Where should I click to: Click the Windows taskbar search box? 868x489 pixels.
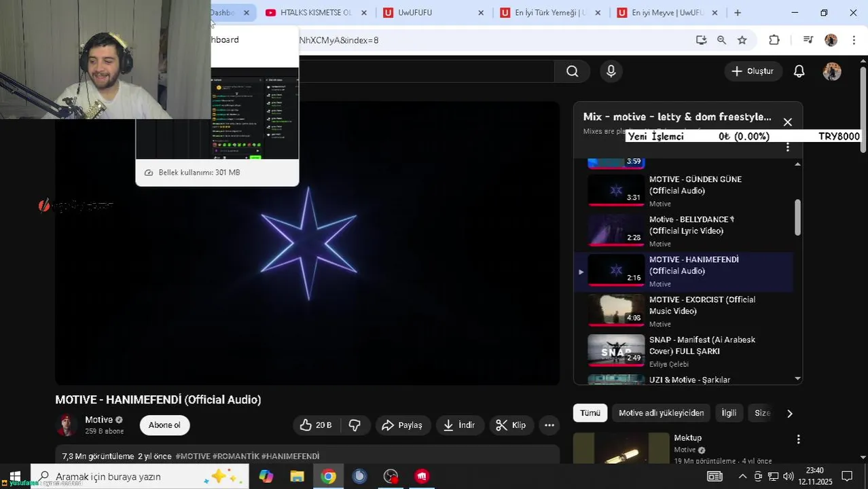(x=140, y=476)
